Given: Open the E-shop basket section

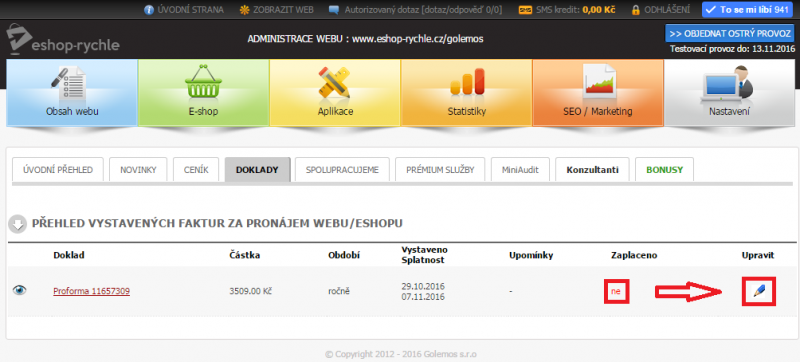Looking at the screenshot, I should 204,92.
